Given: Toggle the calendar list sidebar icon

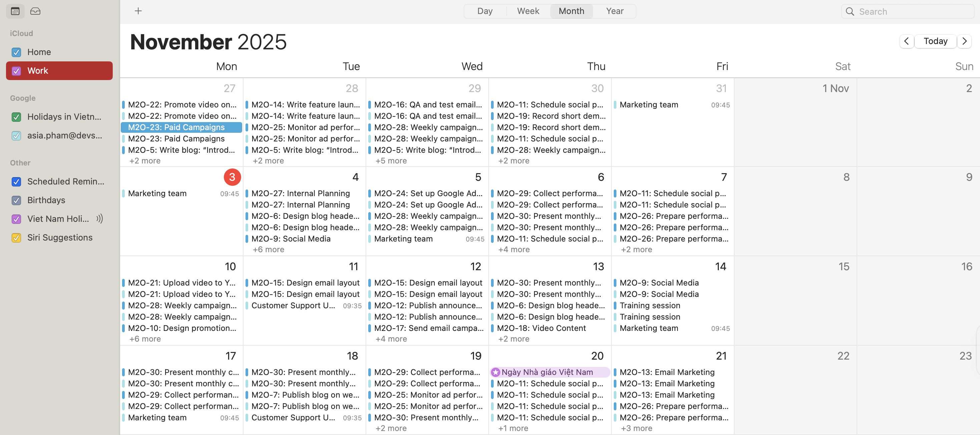Looking at the screenshot, I should click(x=15, y=11).
